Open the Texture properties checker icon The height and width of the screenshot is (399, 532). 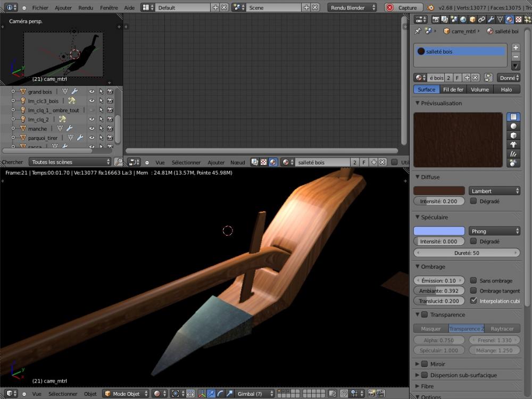point(519,20)
